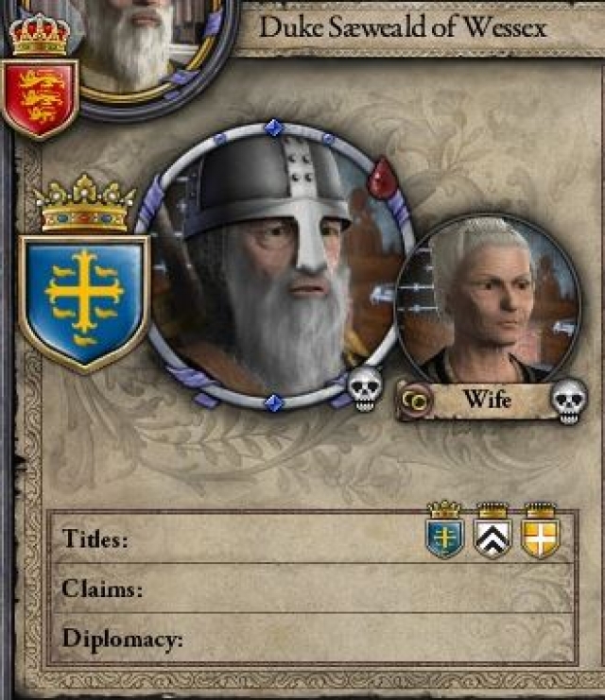This screenshot has height=700, width=605.
Task: Open Duke Sæweald's helmeted portrait
Action: tap(273, 267)
